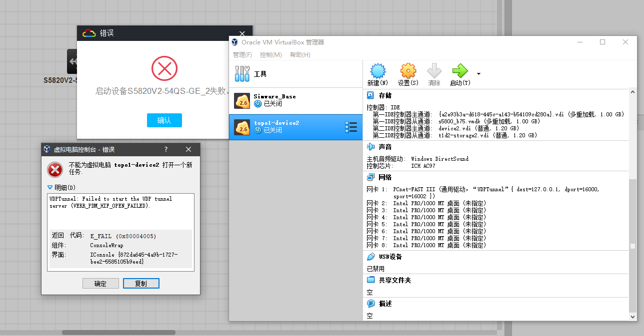644x336 pixels.
Task: Open the 控制(M) menu
Action: click(x=270, y=55)
